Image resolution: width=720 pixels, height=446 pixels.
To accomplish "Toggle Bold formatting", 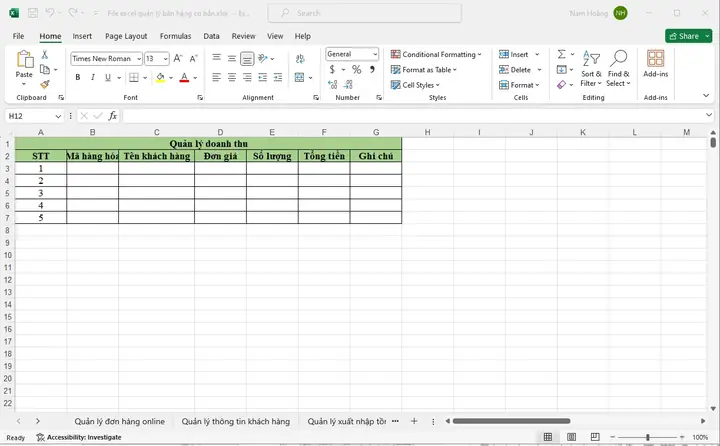I will 78,77.
